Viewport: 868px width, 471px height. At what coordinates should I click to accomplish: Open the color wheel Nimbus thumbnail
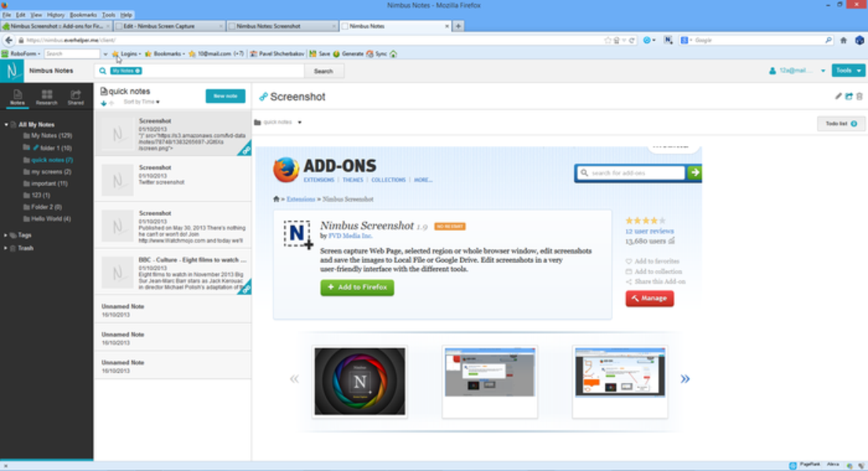pos(360,381)
